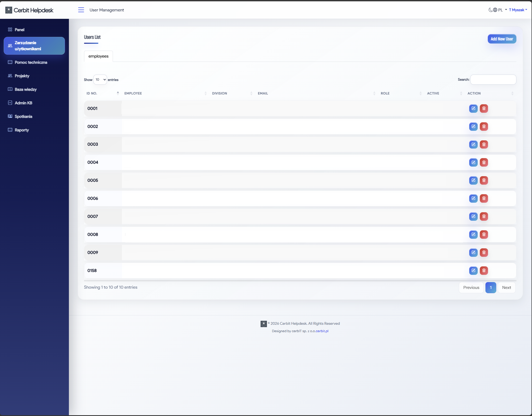Click into the Search input field
Image resolution: width=532 pixels, height=416 pixels.
point(493,80)
